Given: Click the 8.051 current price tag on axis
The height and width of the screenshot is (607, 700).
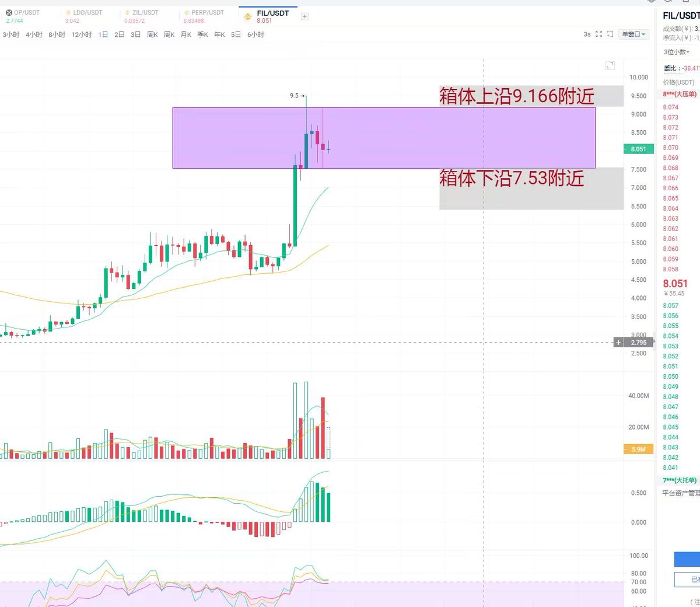Looking at the screenshot, I should point(639,149).
